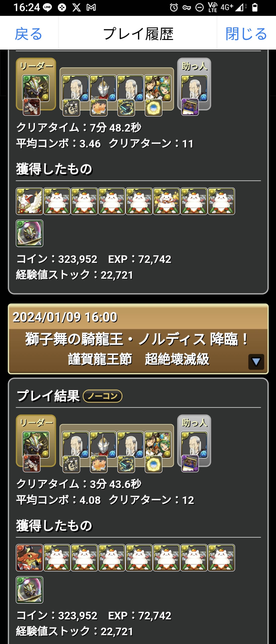This screenshot has height=644, width=276.
Task: Tap the ノーコン badge next to プレイ結果
Action: point(103,396)
